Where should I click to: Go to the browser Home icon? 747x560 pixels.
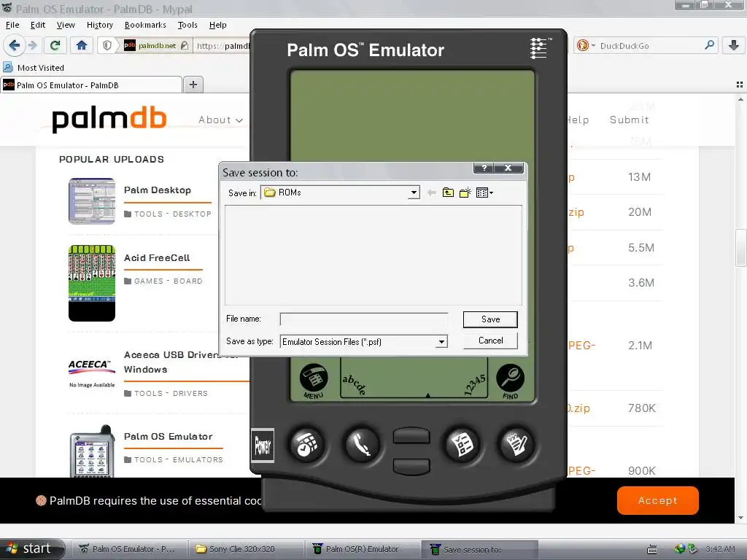pos(82,45)
